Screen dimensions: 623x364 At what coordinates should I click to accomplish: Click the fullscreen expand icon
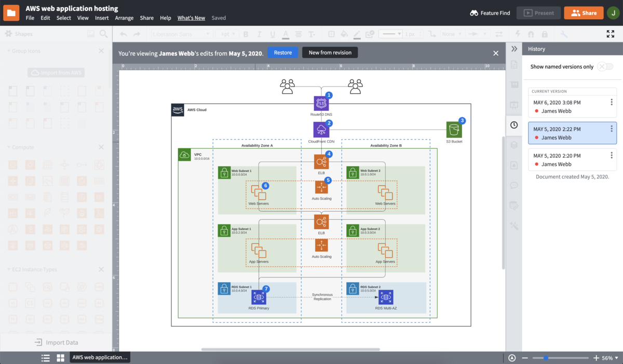[x=611, y=34]
